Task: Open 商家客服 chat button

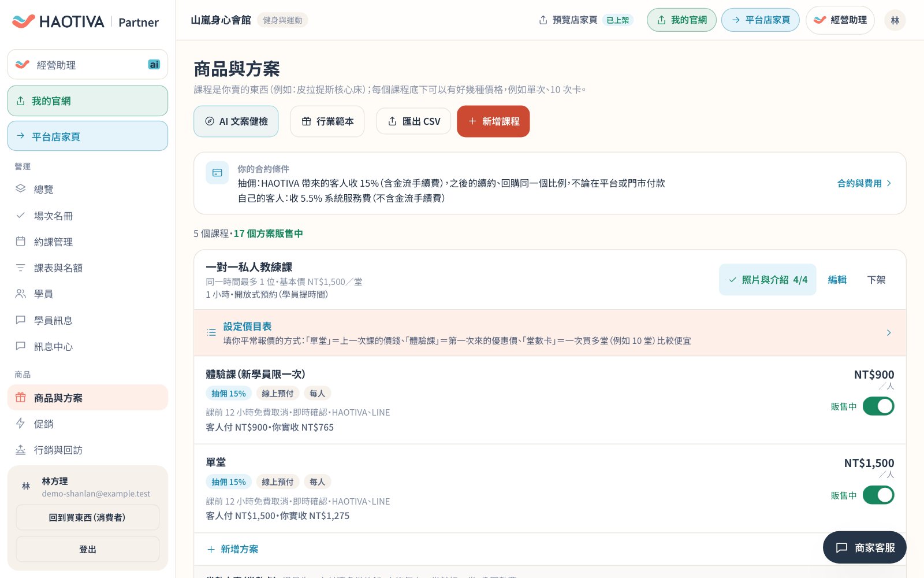Action: tap(865, 547)
